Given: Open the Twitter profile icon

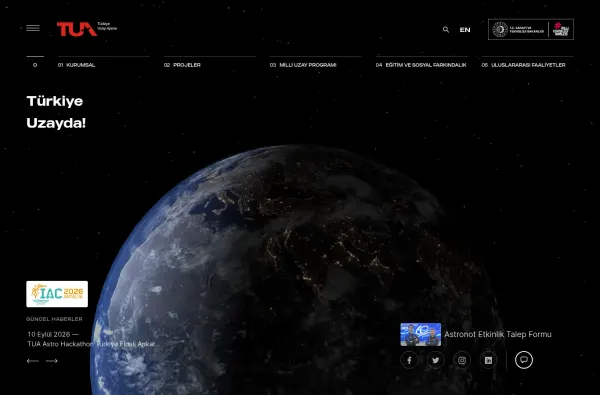Looking at the screenshot, I should click(435, 360).
